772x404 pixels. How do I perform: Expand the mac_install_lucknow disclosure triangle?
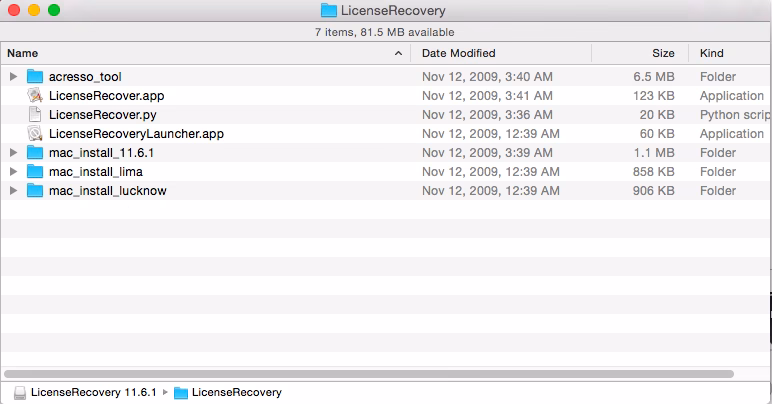click(13, 191)
